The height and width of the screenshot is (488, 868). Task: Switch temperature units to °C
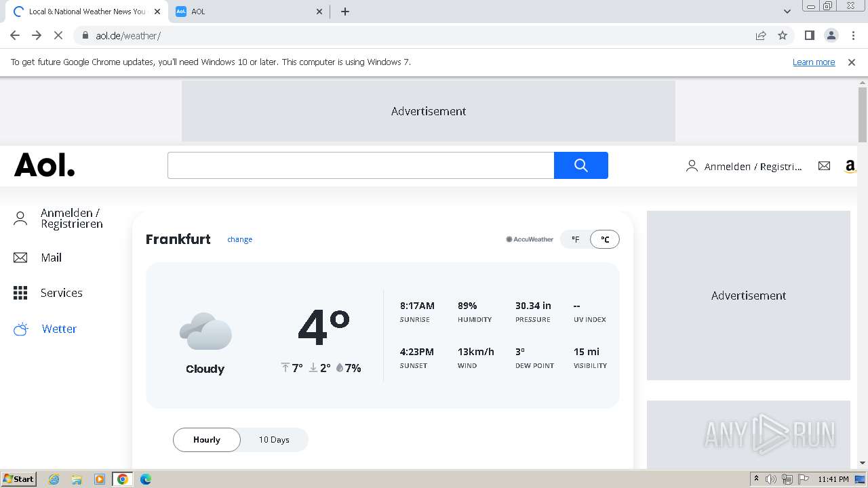pyautogui.click(x=605, y=239)
